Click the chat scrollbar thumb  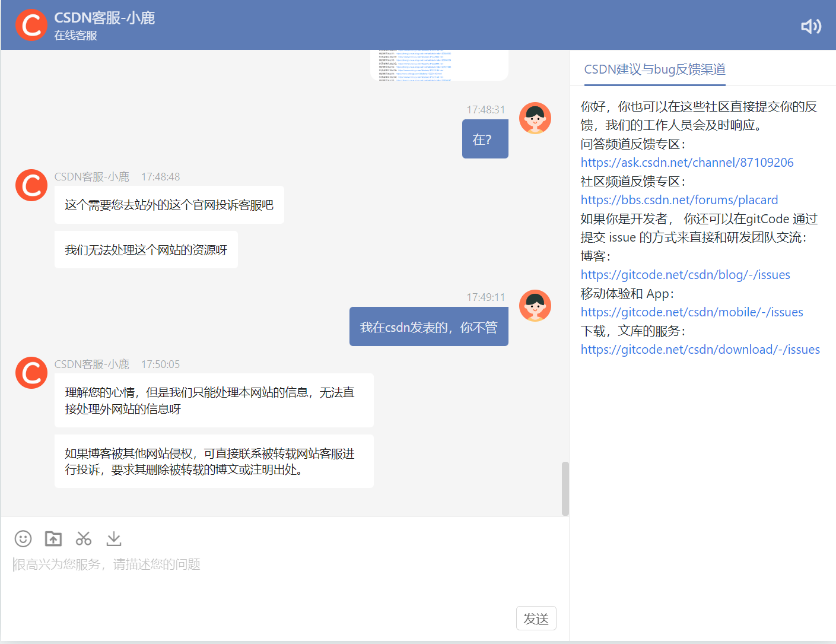coord(565,488)
